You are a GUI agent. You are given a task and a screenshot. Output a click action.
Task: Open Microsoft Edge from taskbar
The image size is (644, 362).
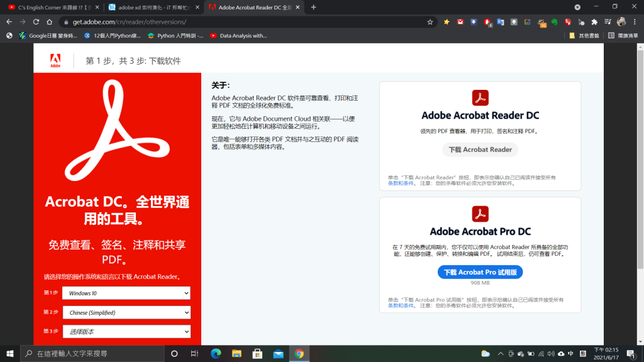[x=216, y=353]
